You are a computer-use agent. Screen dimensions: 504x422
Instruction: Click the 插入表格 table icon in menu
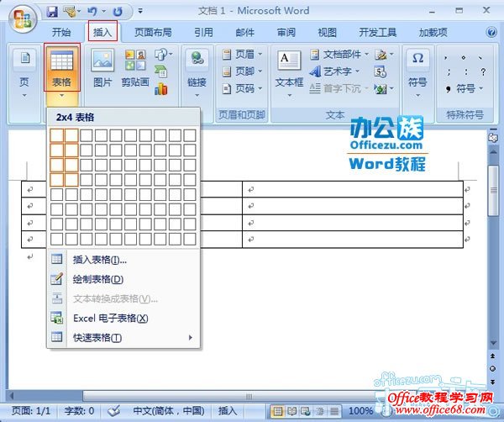click(57, 259)
